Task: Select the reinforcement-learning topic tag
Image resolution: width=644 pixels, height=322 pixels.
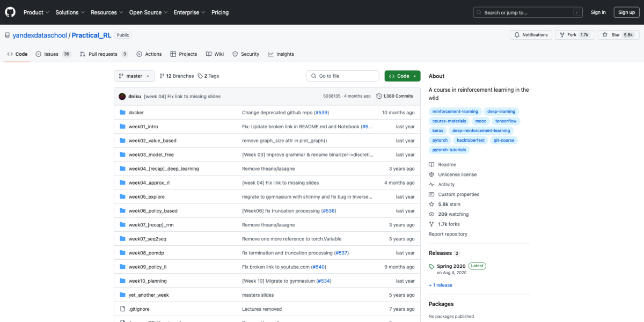Action: 455,112
